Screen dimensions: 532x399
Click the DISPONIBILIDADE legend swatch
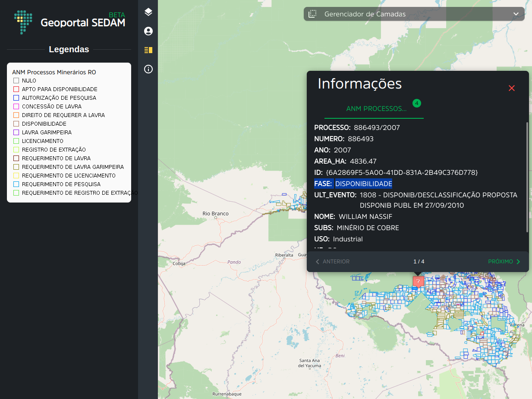click(16, 124)
